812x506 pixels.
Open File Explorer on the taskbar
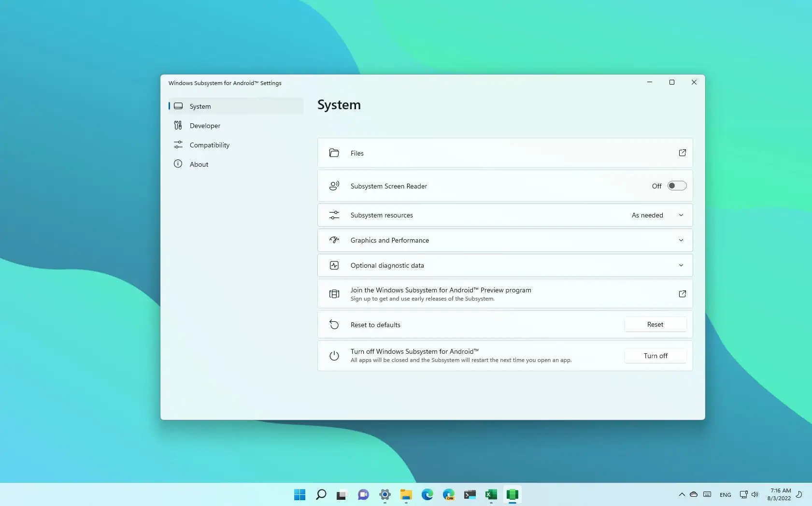406,494
